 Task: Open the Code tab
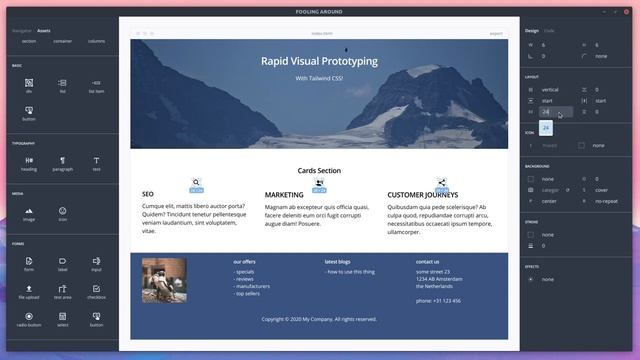tap(549, 31)
